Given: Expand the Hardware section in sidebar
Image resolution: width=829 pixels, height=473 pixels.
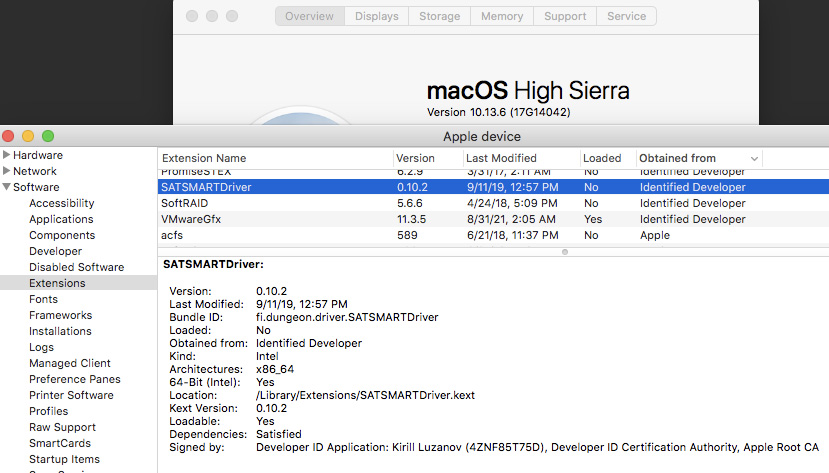Looking at the screenshot, I should point(7,155).
